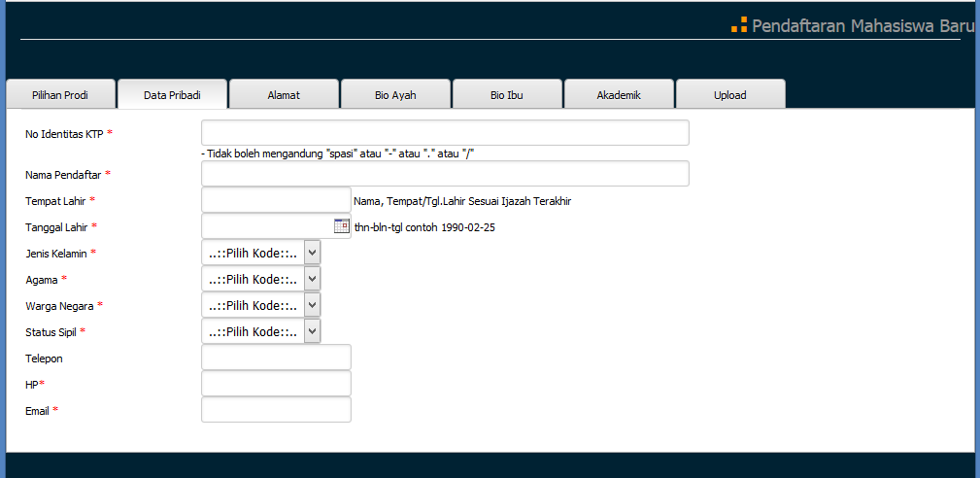This screenshot has width=980, height=478.
Task: Click the Tanggal Lahir date field
Action: tap(267, 226)
